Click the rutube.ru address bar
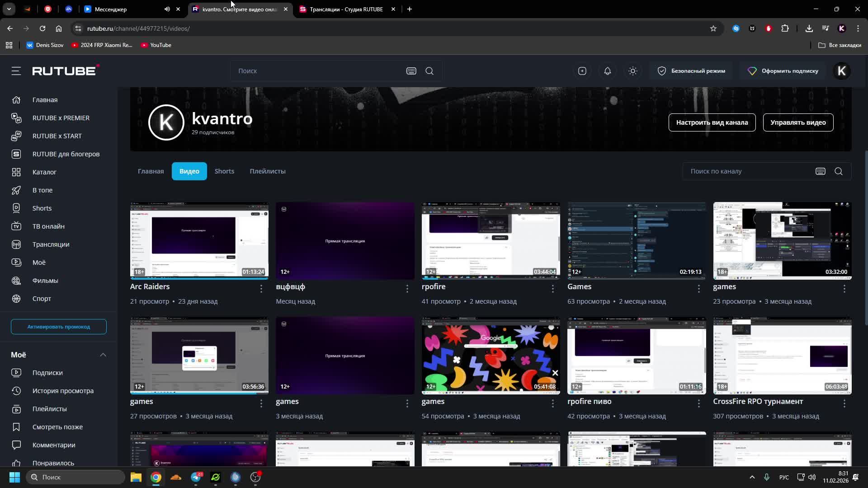Screen dimensions: 868x488 tap(393, 28)
